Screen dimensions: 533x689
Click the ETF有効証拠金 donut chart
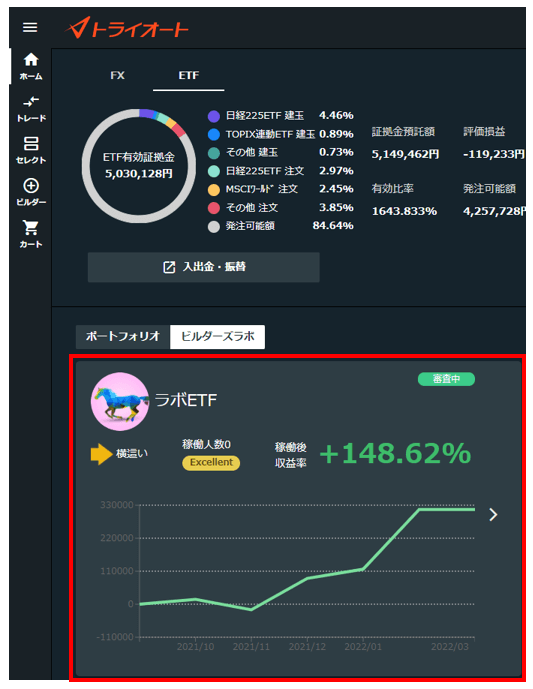pos(139,166)
